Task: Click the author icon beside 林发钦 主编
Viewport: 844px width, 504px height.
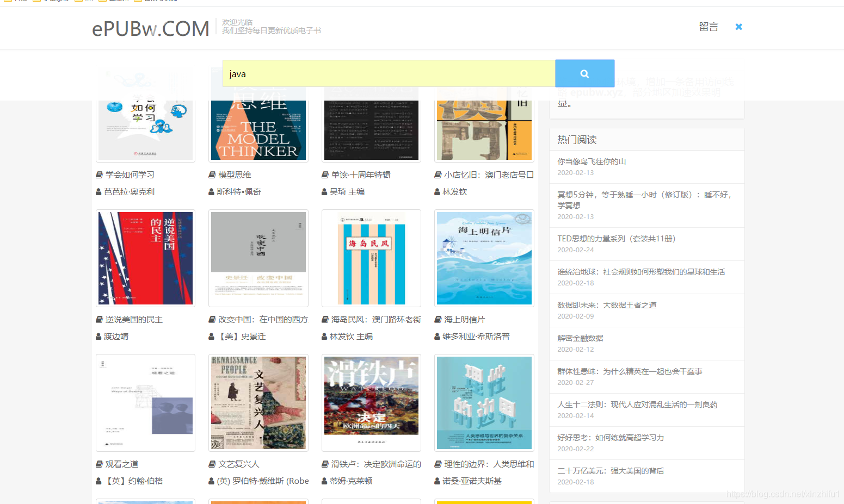Action: point(324,337)
